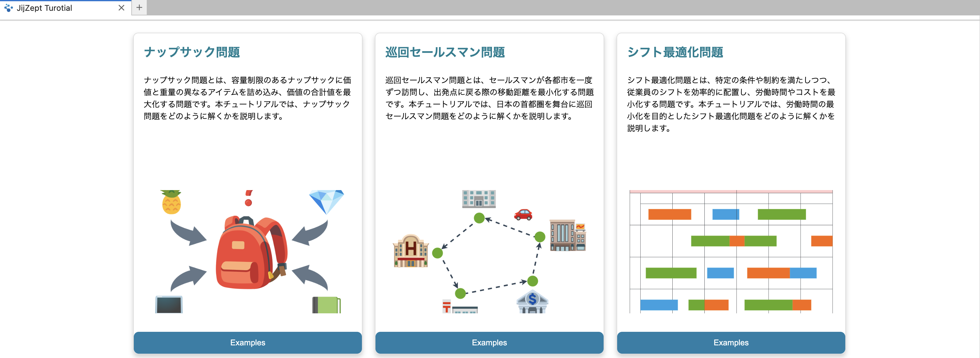980x358 pixels.
Task: Open Examples for the knapsack problem
Action: tap(248, 342)
